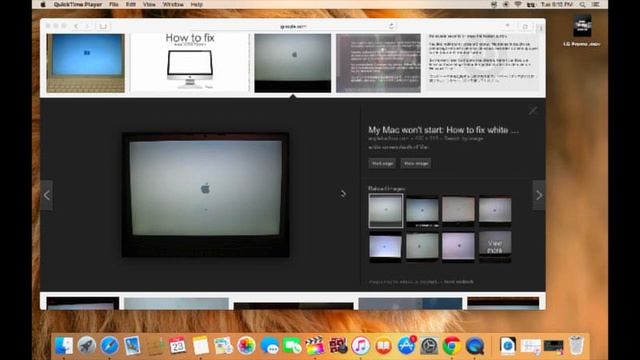This screenshot has width=640, height=360.
Task: Open the View menu
Action: pyautogui.click(x=149, y=4)
